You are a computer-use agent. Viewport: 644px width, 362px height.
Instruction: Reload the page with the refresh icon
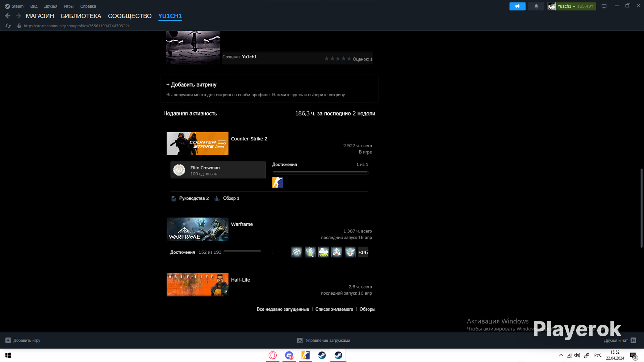(x=8, y=26)
